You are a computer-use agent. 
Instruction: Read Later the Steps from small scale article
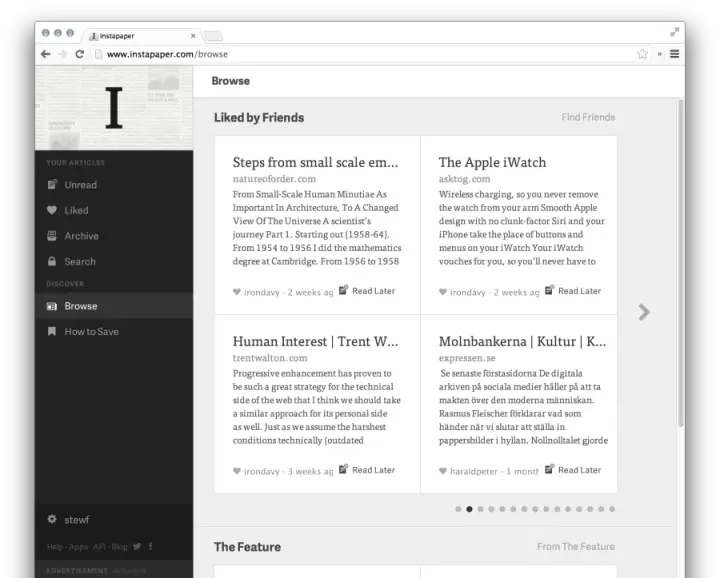pyautogui.click(x=367, y=291)
